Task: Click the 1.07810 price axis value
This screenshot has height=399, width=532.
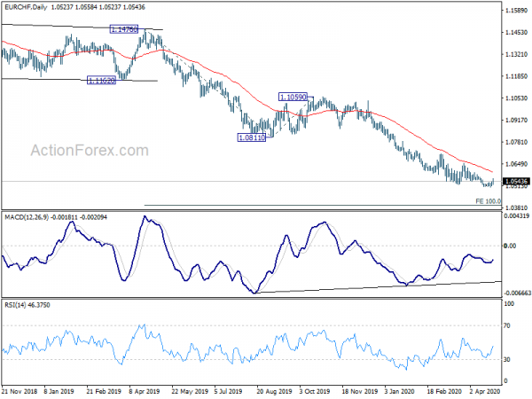Action: click(x=516, y=142)
